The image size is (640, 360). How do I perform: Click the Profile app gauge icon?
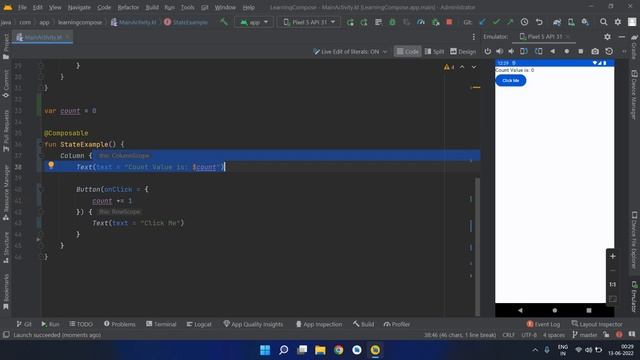[x=420, y=22]
